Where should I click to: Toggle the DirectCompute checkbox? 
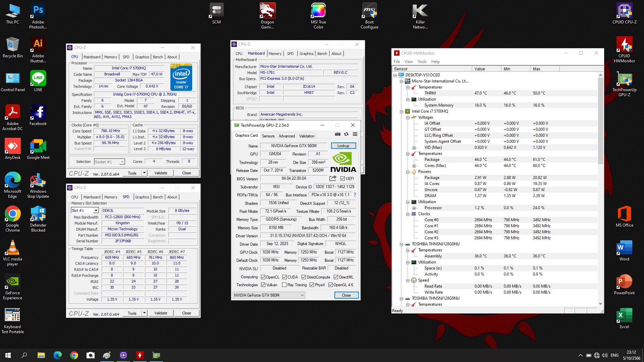pos(304,277)
